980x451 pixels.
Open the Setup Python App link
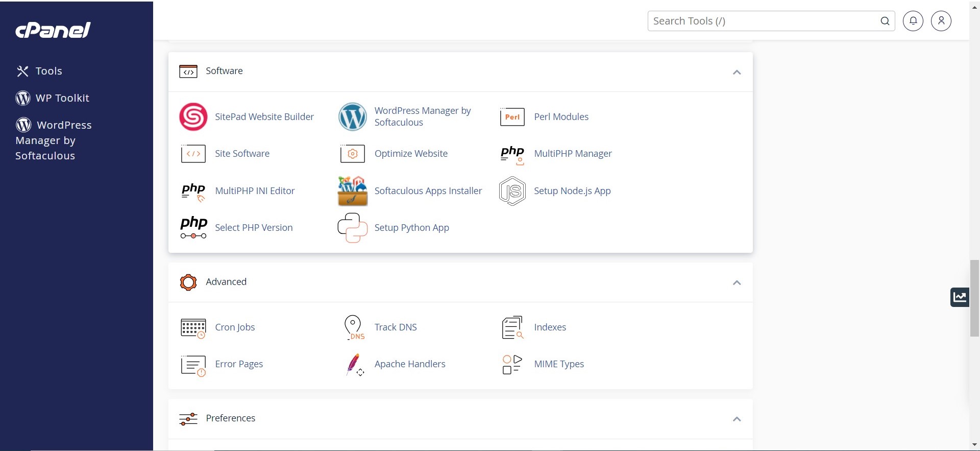pyautogui.click(x=412, y=228)
